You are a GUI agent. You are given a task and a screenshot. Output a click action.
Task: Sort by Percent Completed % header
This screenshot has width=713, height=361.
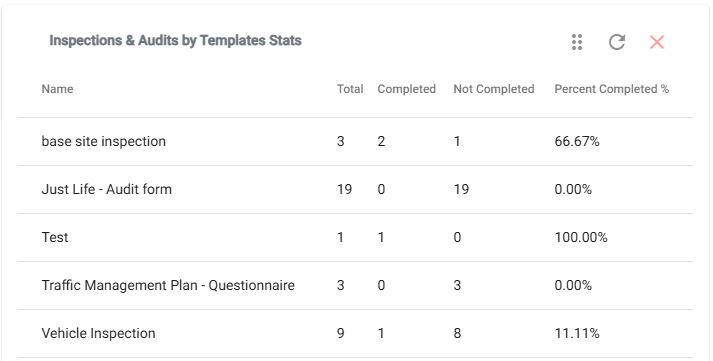click(x=612, y=89)
